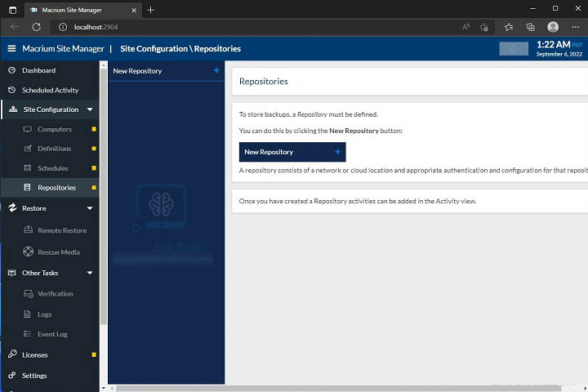Click the Rescue Media lifebuoy icon
This screenshot has width=588, height=392.
point(28,252)
